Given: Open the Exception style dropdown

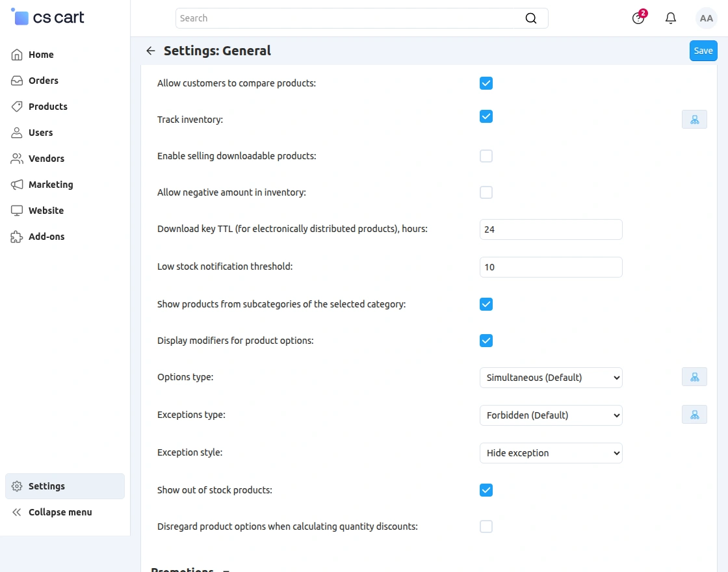Looking at the screenshot, I should coord(551,453).
